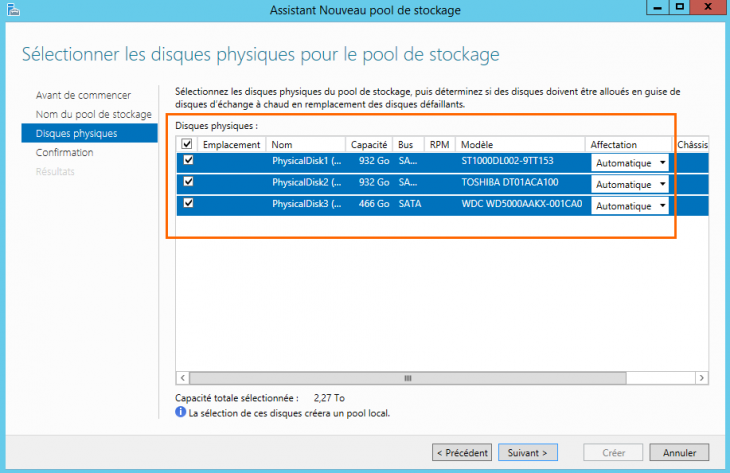
Task: Open Affectation dropdown for PhysicalDisk1
Action: pos(629,163)
